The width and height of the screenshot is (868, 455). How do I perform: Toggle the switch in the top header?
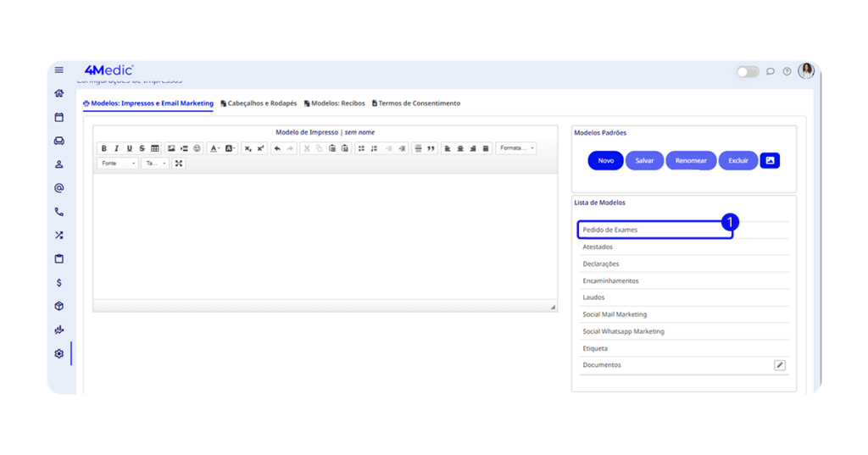748,72
